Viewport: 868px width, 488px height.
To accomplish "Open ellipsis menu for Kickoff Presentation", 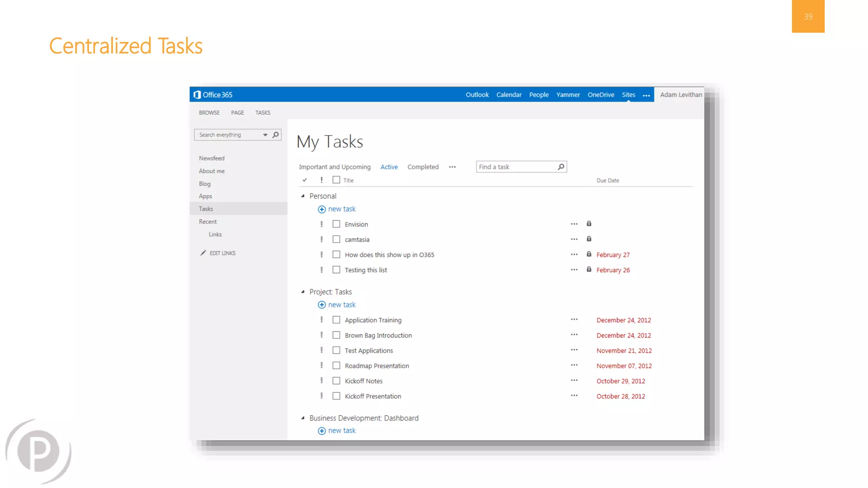I will click(x=574, y=396).
